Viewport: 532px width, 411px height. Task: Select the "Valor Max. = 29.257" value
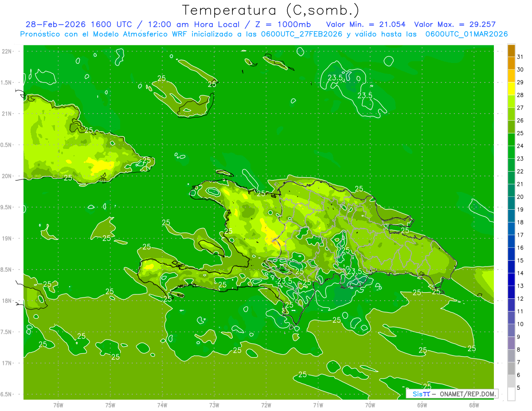pyautogui.click(x=455, y=24)
